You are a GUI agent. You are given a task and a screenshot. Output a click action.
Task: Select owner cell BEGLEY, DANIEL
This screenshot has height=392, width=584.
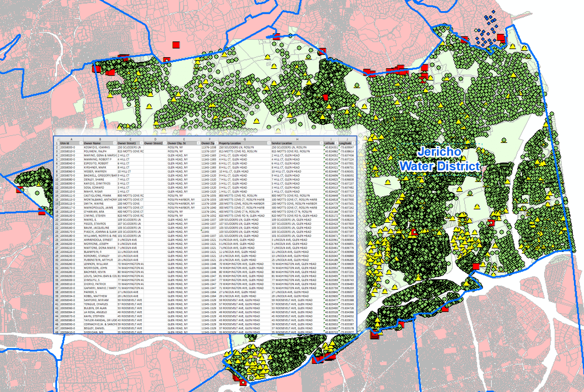pos(100,329)
